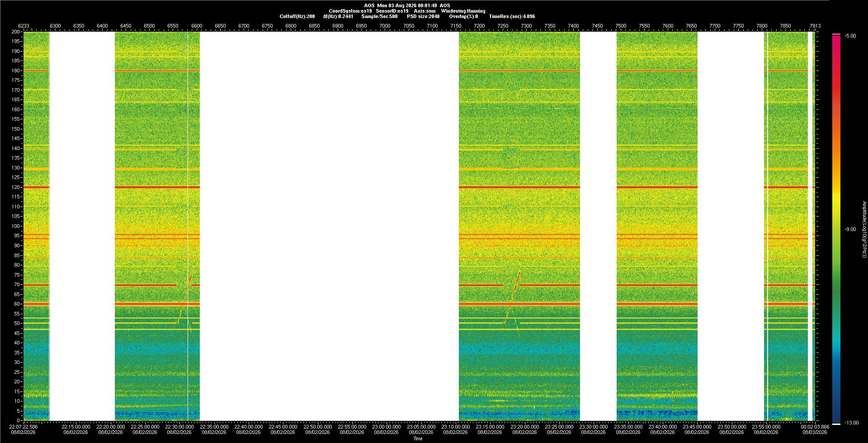The height and width of the screenshot is (443, 868).
Task: Select the 'PSD size:2048' parameter text
Action: [x=423, y=16]
